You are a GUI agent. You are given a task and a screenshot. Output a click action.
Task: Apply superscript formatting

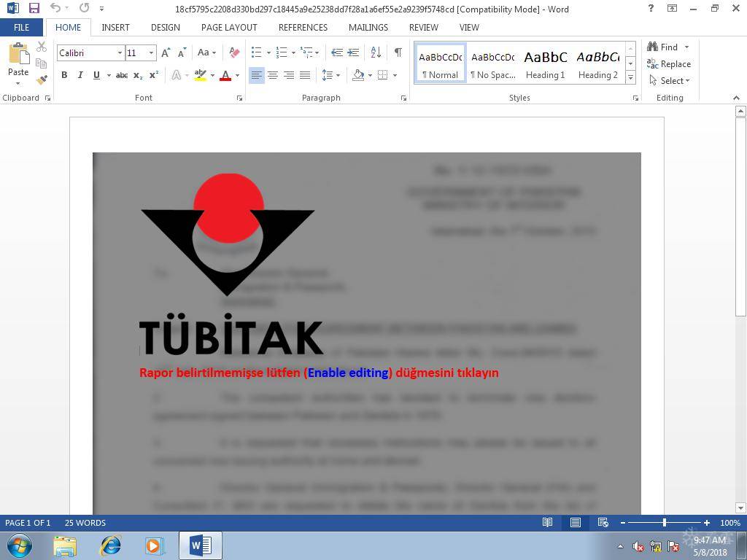point(153,75)
